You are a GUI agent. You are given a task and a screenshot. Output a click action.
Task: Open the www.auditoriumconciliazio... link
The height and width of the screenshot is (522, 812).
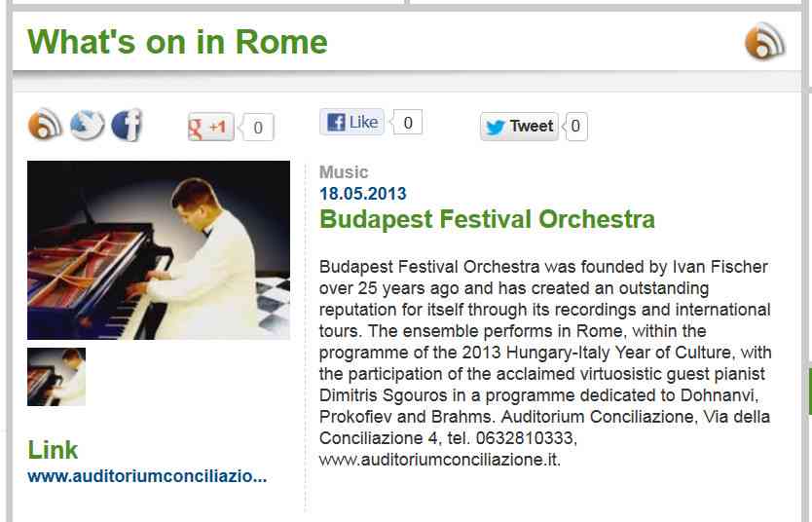coord(147,476)
